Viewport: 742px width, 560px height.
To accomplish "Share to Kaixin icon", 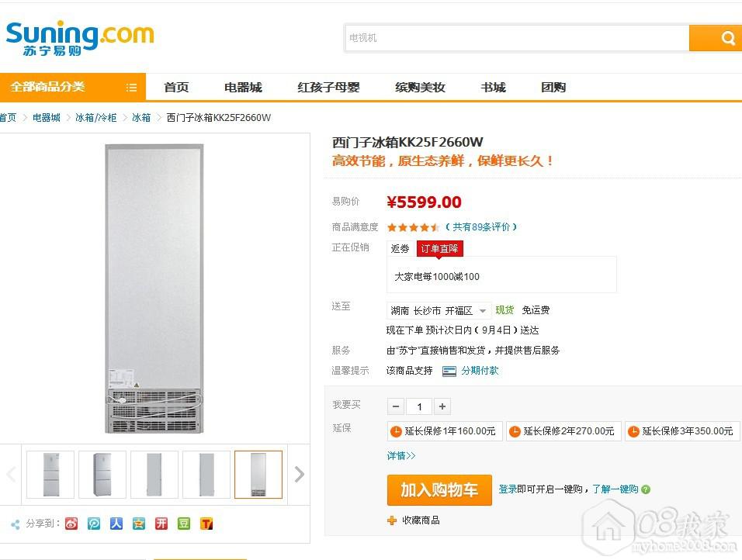I will coord(161,524).
